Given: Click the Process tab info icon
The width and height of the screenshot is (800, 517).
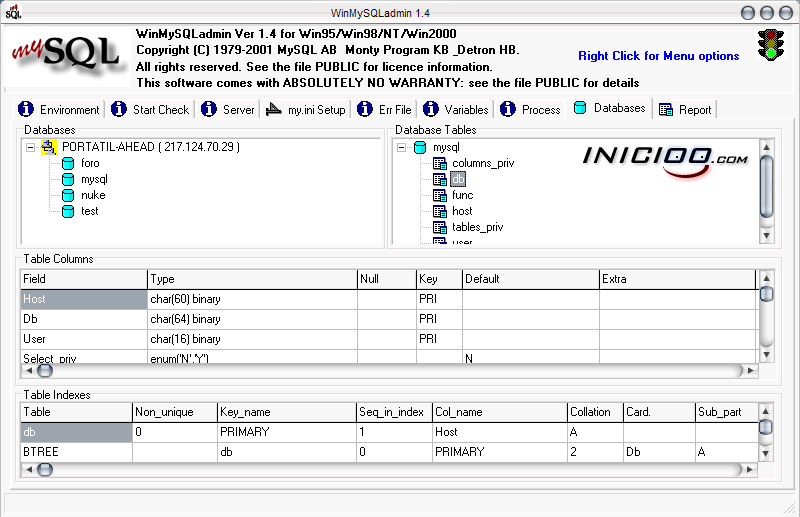Looking at the screenshot, I should [507, 109].
